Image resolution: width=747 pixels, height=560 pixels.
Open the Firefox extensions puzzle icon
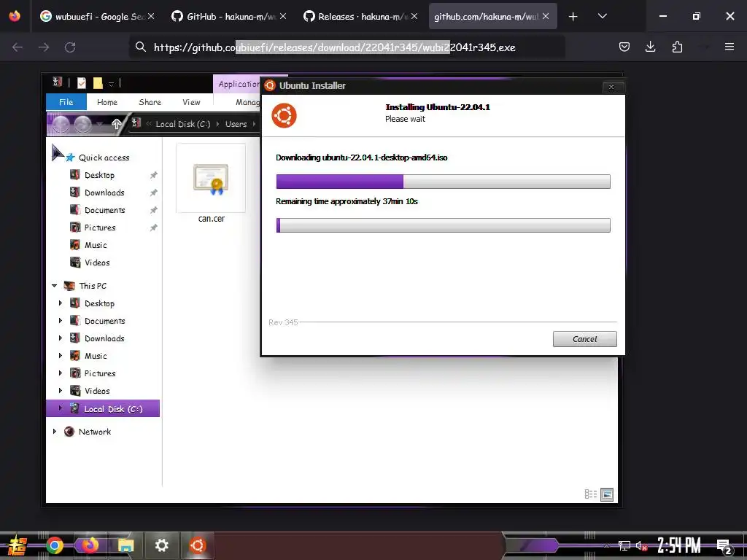(x=677, y=47)
